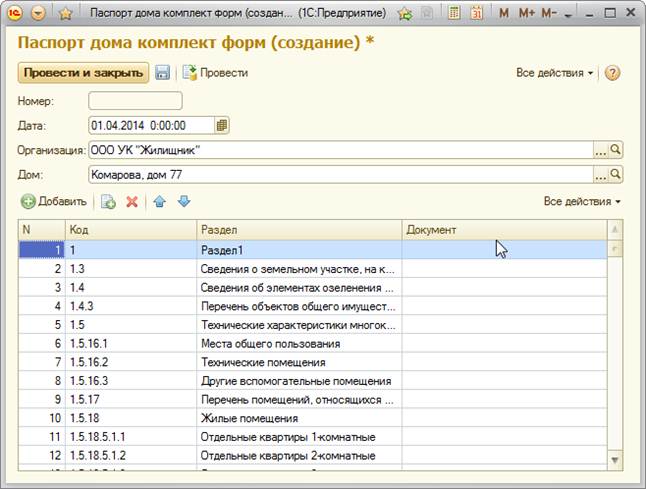Image resolution: width=646 pixels, height=489 pixels.
Task: Click the Код column header
Action: pos(131,230)
